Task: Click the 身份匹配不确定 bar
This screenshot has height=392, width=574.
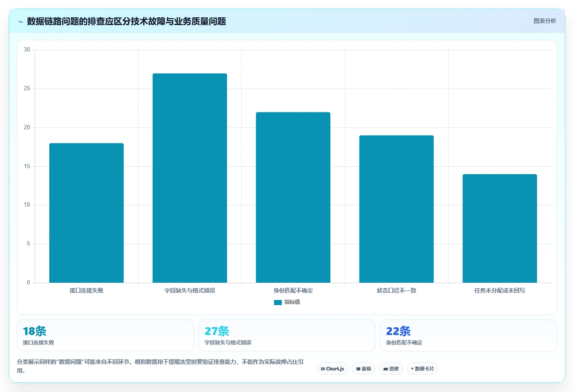Action: [293, 198]
